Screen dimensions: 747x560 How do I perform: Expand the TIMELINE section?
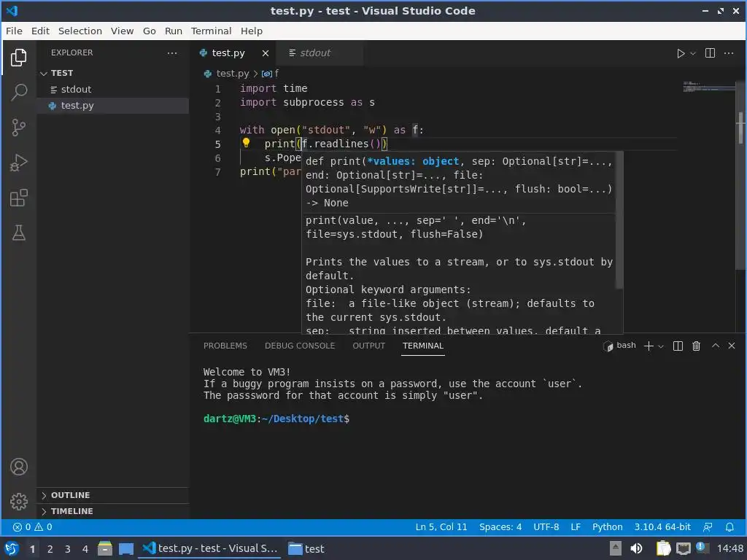(113, 511)
